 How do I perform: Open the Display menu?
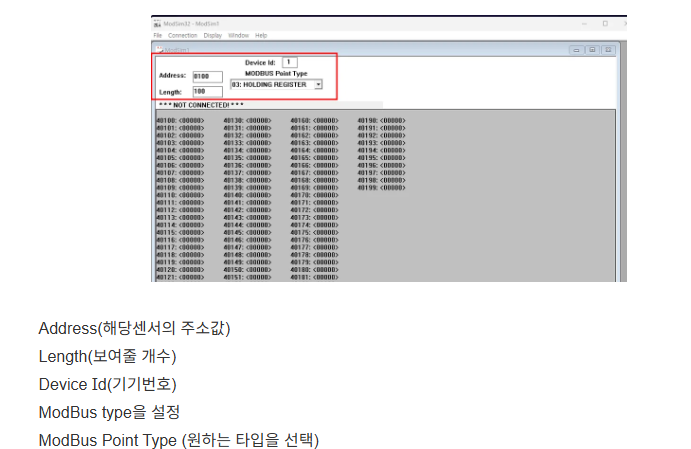click(x=212, y=35)
